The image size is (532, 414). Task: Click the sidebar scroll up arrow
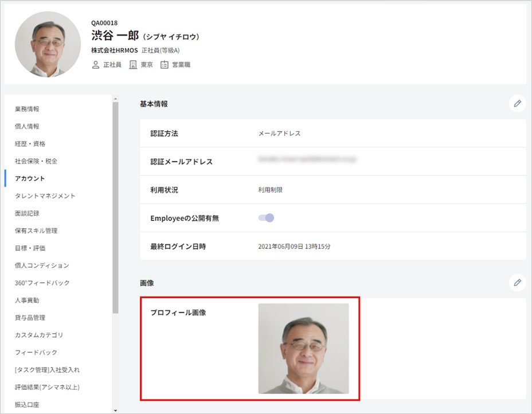coord(115,99)
